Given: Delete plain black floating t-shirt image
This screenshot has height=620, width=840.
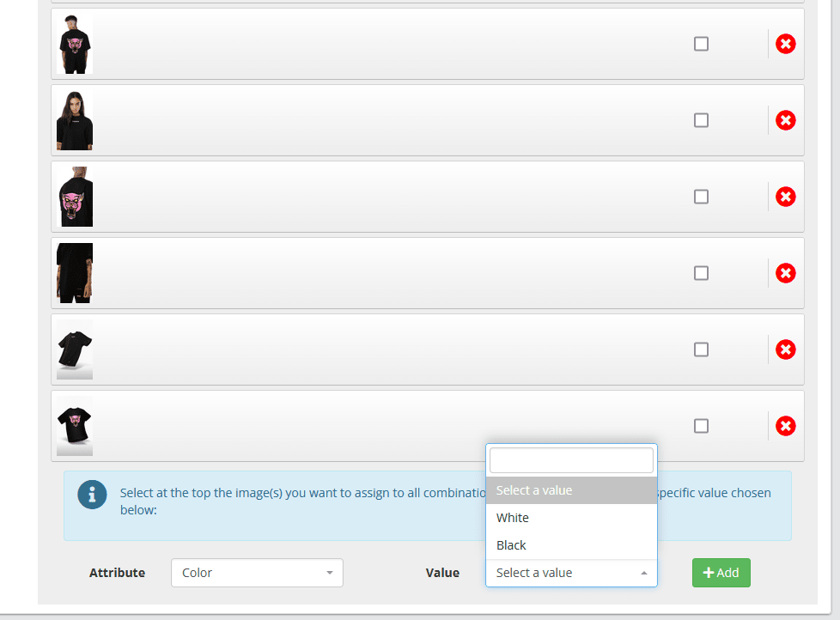Looking at the screenshot, I should [785, 350].
